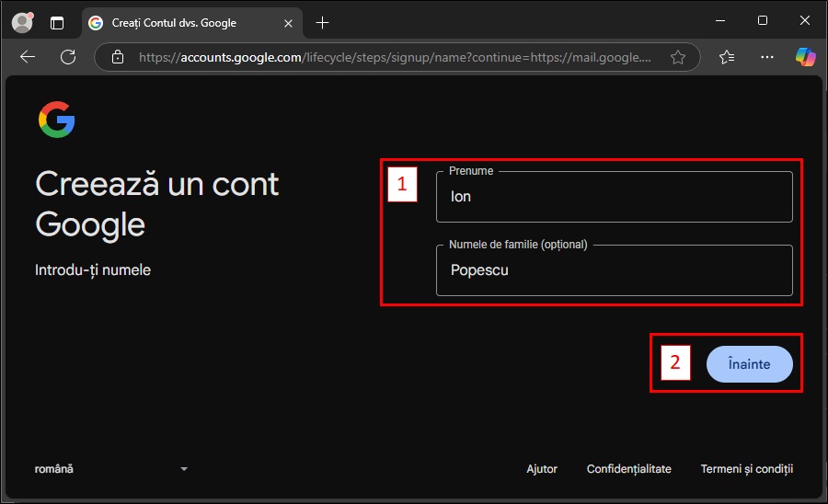The width and height of the screenshot is (828, 504).
Task: Click the Prenume text field
Action: 614,197
